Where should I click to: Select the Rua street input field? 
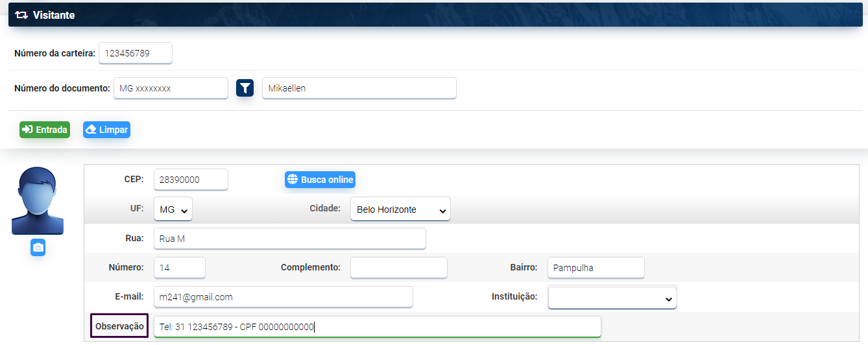point(289,239)
